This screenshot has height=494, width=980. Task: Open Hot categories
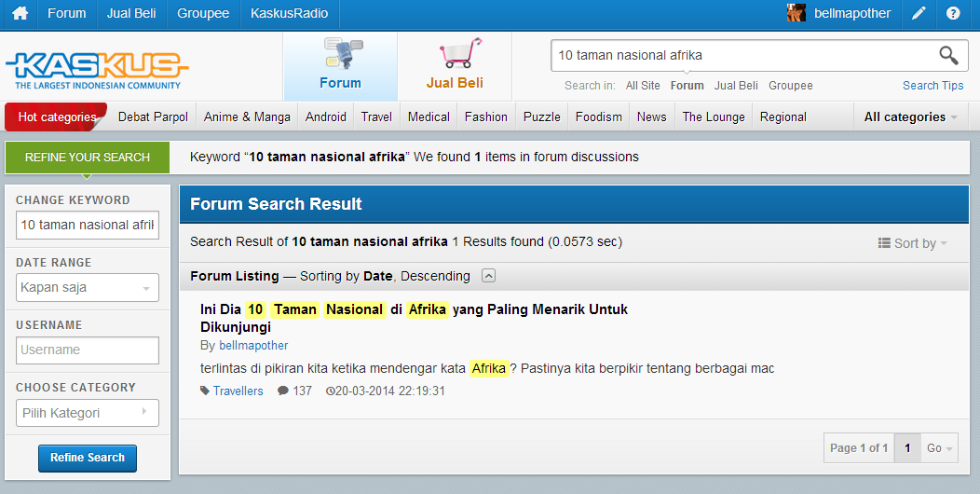click(x=56, y=117)
